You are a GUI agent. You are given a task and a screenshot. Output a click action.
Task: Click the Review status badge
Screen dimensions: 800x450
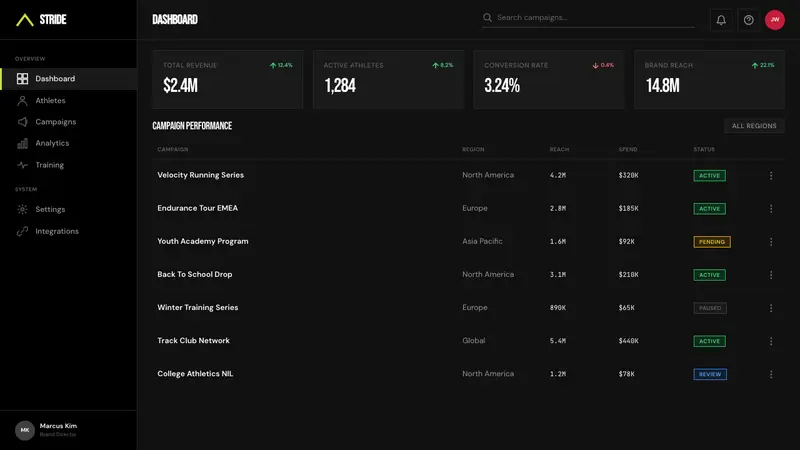pyautogui.click(x=710, y=374)
